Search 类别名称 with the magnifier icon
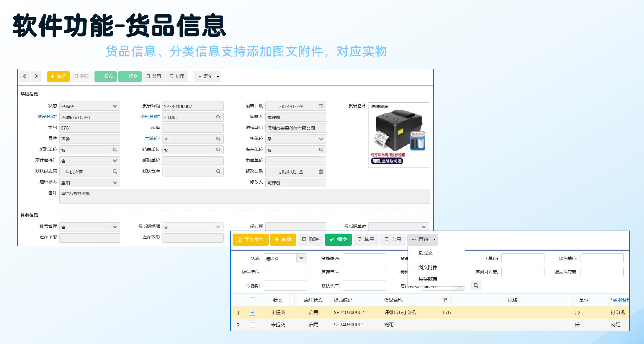Viewport: 644px width, 344px height. tap(219, 117)
